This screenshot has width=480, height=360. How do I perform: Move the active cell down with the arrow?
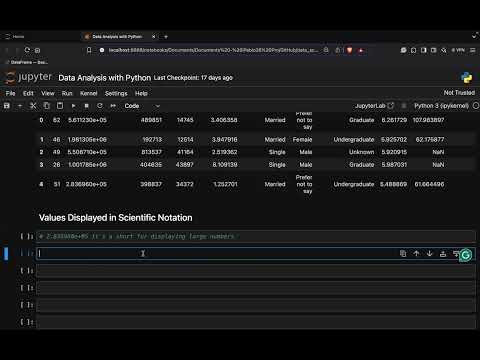point(430,254)
